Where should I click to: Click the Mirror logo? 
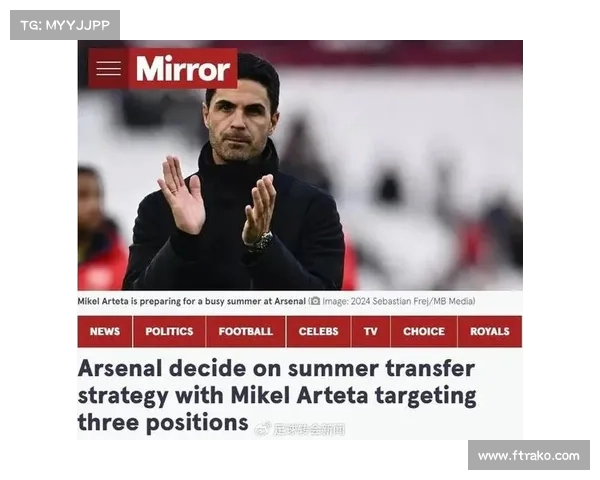183,69
